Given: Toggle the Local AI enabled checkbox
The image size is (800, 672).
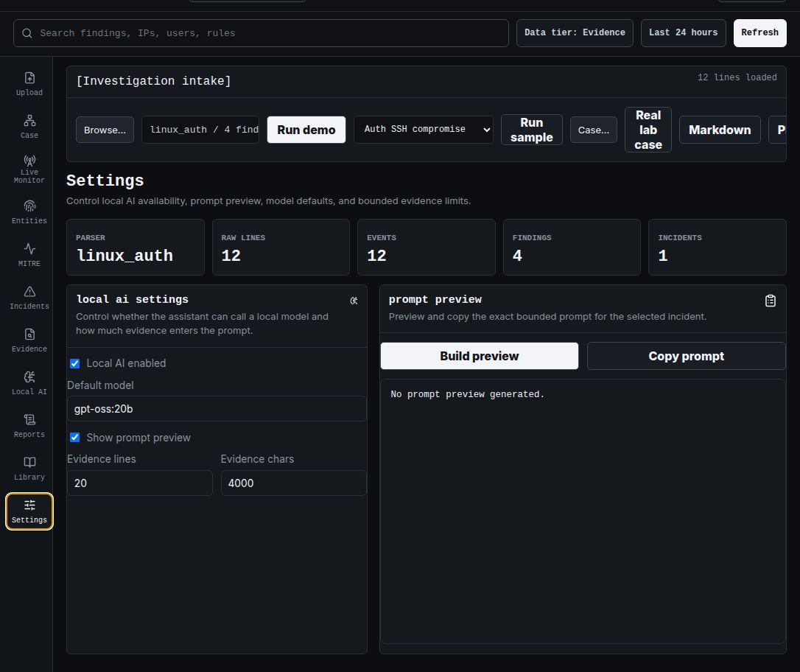Looking at the screenshot, I should [75, 363].
